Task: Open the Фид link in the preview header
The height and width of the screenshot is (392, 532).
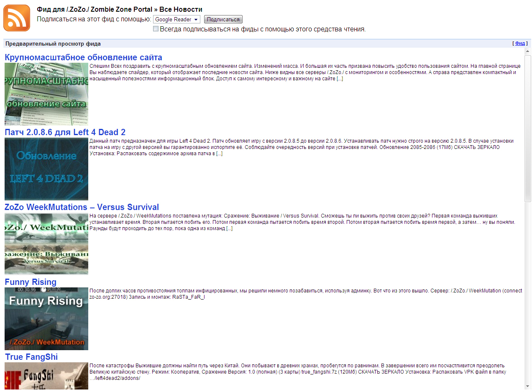Action: pos(520,44)
